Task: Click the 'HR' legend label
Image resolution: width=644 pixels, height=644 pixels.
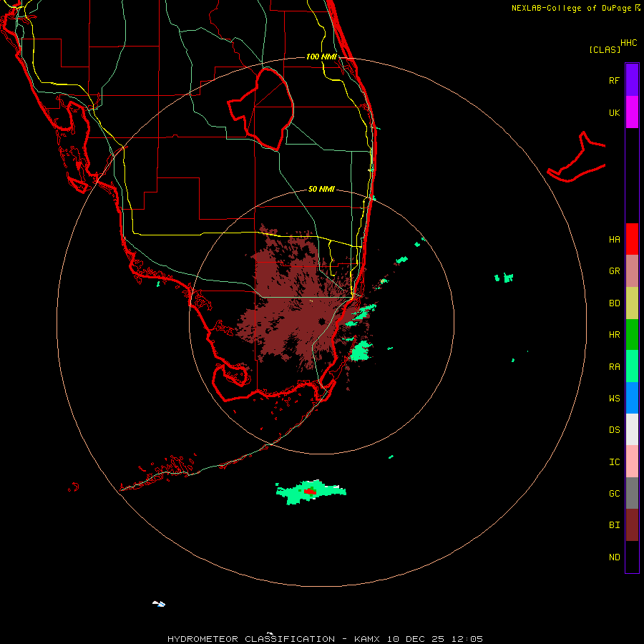Action: pyautogui.click(x=614, y=335)
